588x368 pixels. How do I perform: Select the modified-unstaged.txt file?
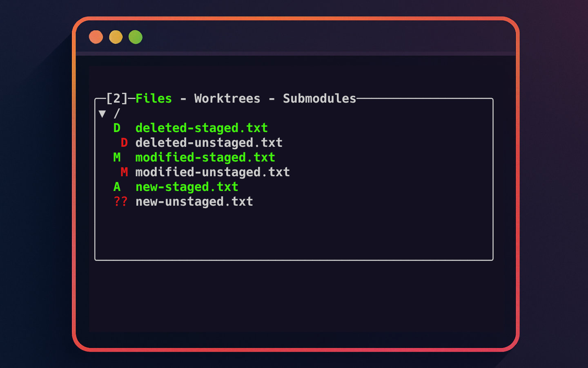(x=212, y=172)
